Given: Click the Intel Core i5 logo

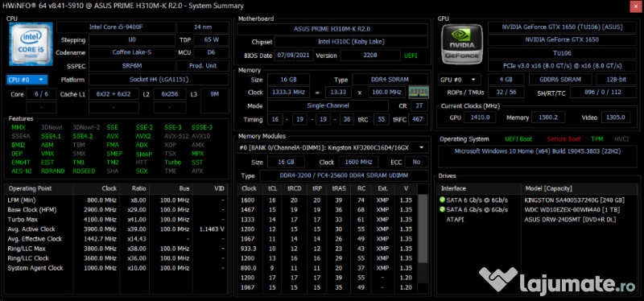Looking at the screenshot, I should coord(31,44).
